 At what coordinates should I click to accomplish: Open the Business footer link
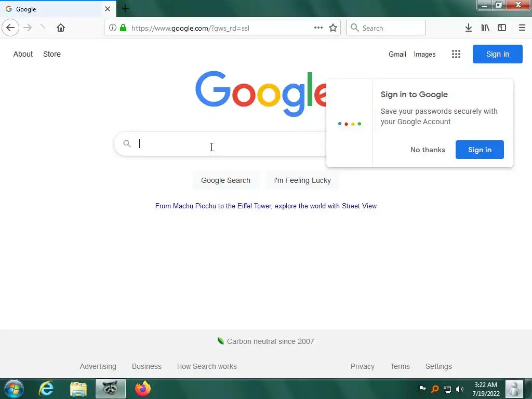(147, 366)
